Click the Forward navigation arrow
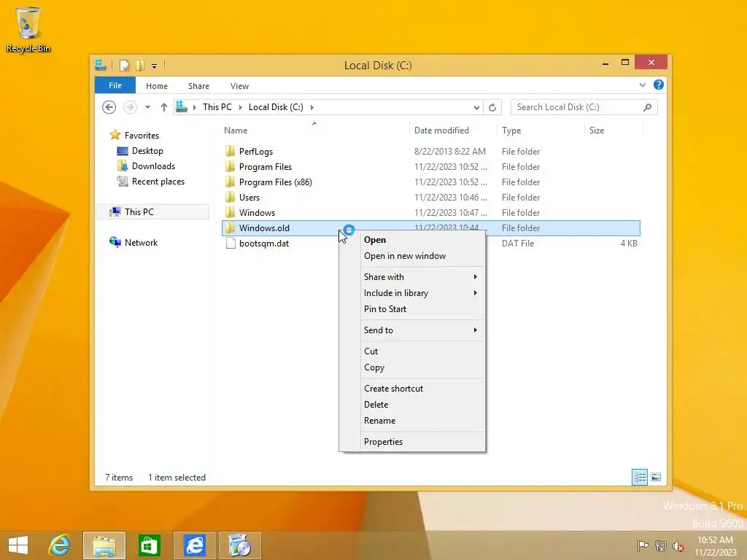The width and height of the screenshot is (747, 560). (130, 107)
